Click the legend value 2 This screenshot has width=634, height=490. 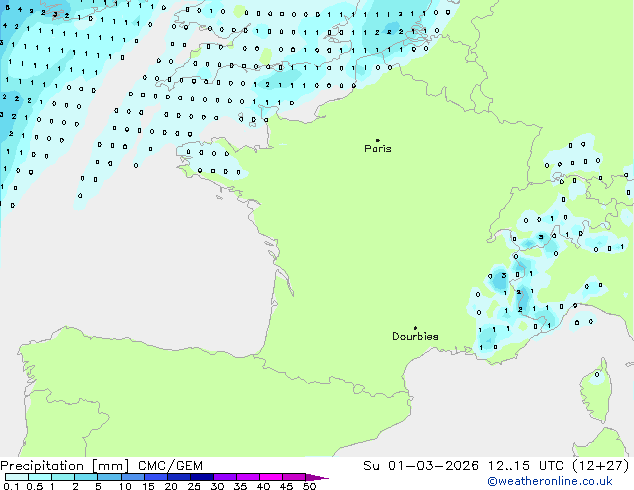coord(75,486)
